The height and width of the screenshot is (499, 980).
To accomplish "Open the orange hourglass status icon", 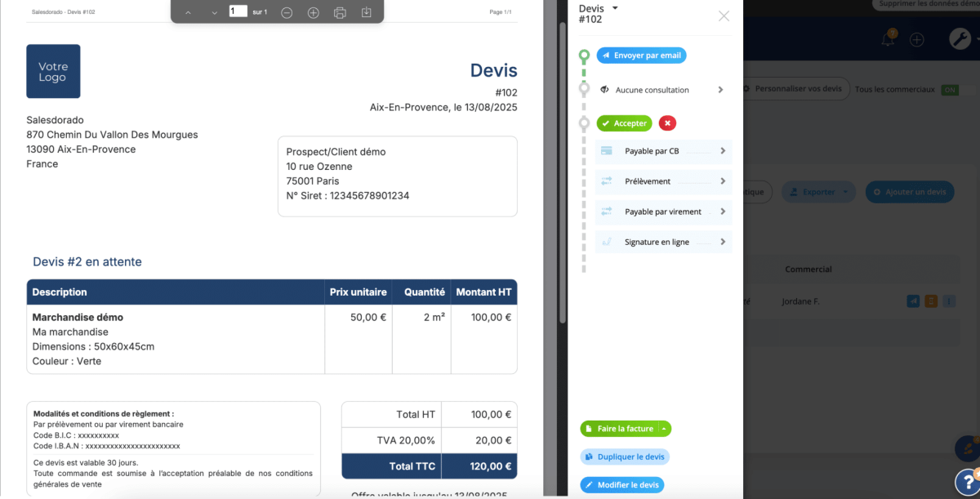I will click(931, 301).
